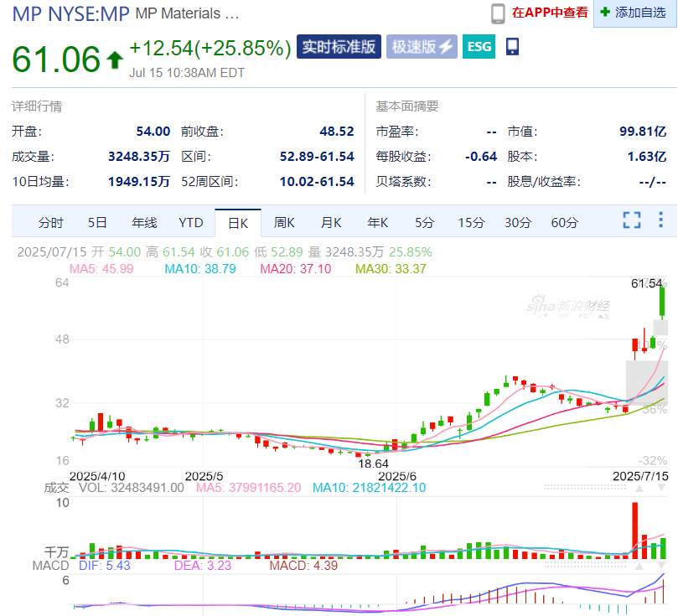Move volume panel up with arrow
Screen dimensions: 678x616
point(639,488)
